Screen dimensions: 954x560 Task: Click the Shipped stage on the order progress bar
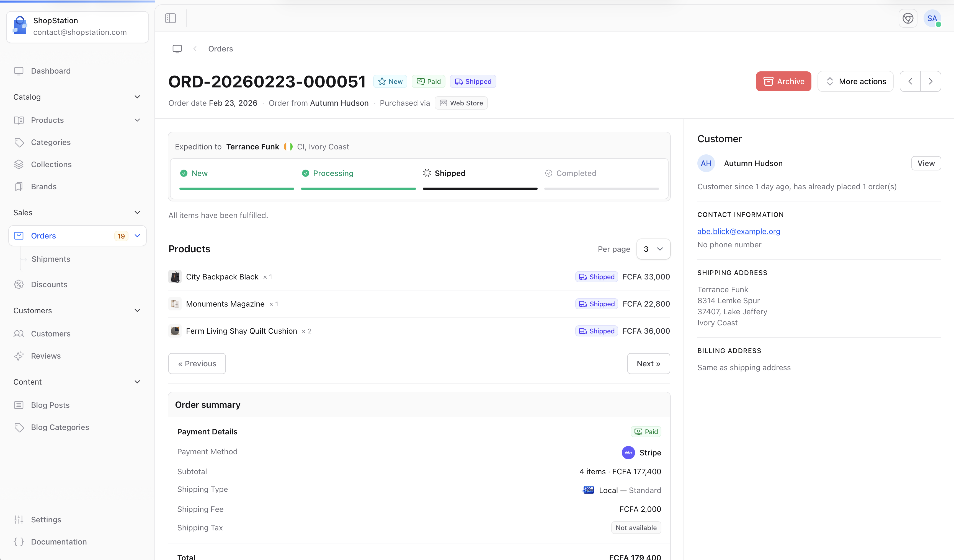pyautogui.click(x=450, y=173)
